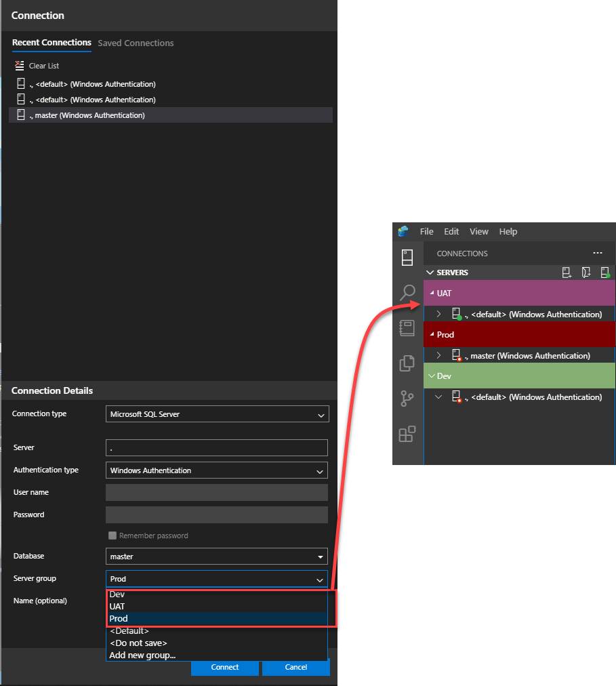Select Prod in server group list

point(217,619)
